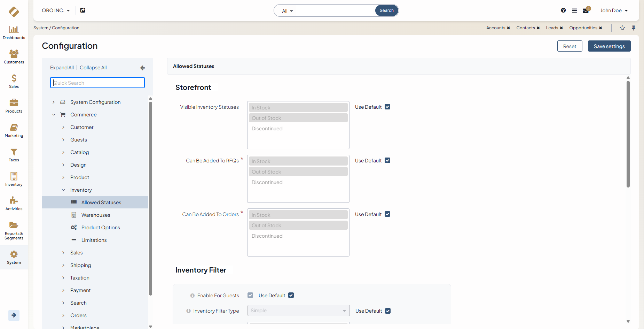Click the help question mark icon
644x329 pixels.
pos(563,10)
